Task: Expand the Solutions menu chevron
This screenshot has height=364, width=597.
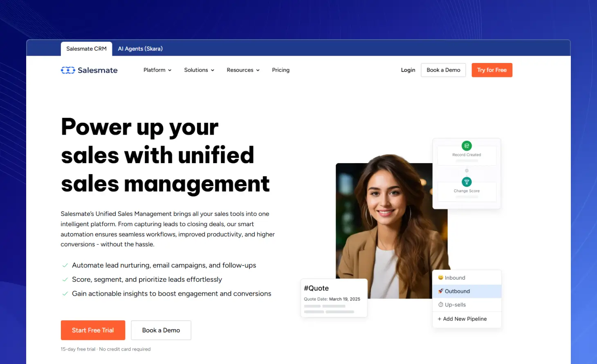Action: click(213, 70)
